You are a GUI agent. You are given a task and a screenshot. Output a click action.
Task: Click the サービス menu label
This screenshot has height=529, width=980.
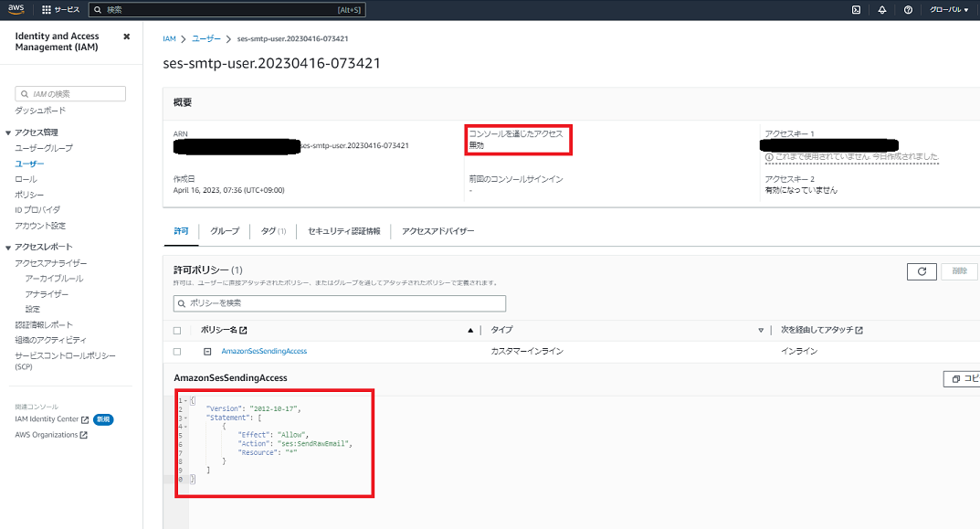click(67, 10)
